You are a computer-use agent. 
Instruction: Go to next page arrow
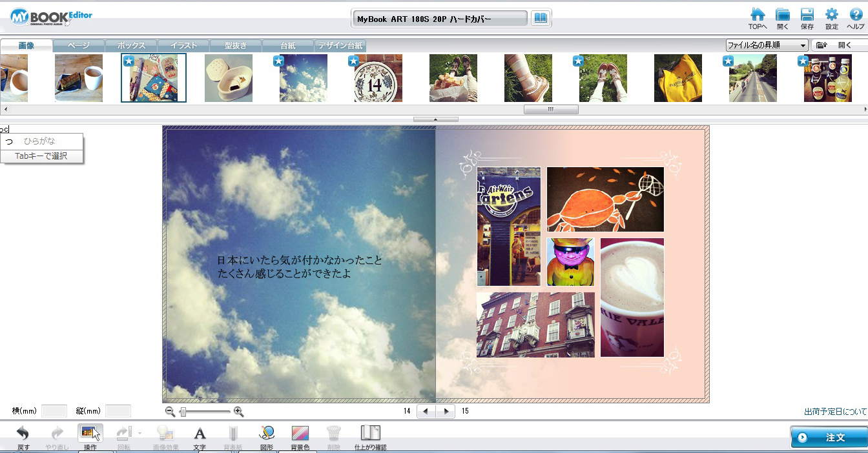(446, 411)
